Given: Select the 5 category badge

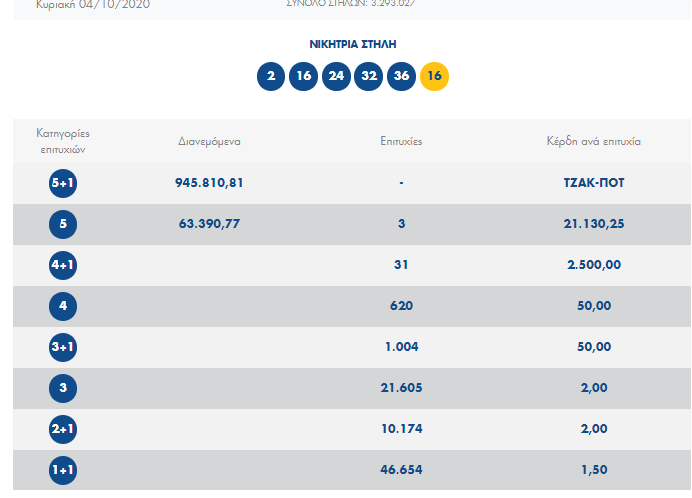Looking at the screenshot, I should [63, 224].
